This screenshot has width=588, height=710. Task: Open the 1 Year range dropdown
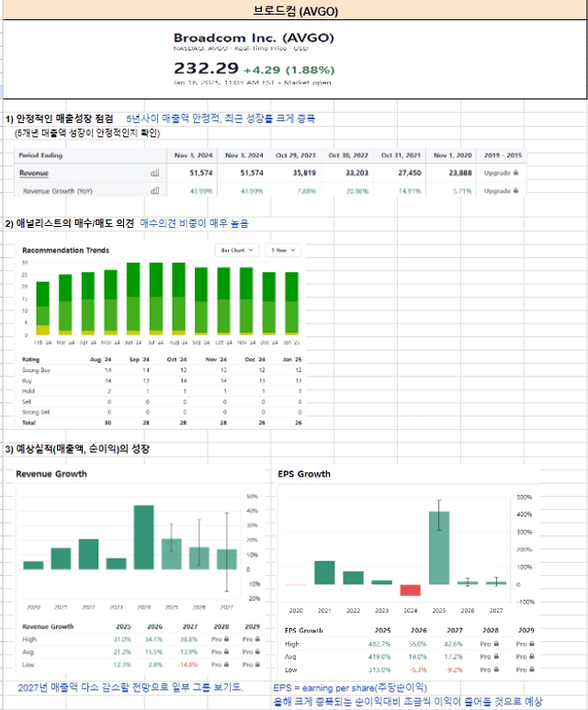283,250
